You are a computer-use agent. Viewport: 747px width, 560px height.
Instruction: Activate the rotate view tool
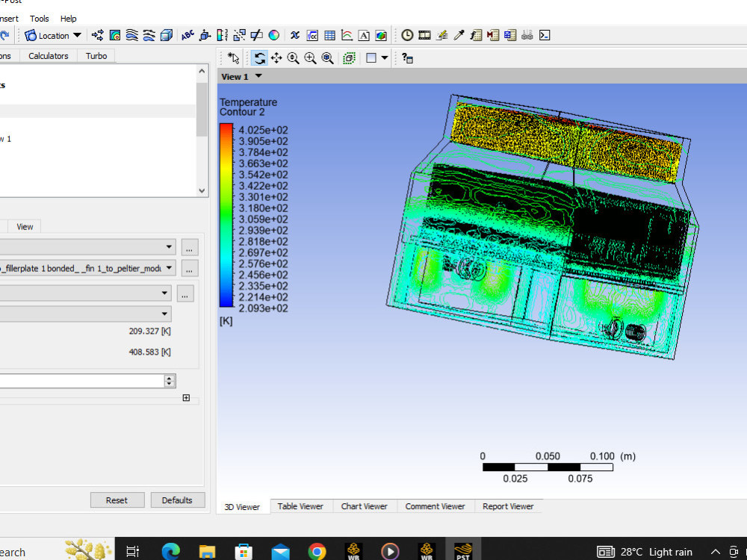pos(259,57)
